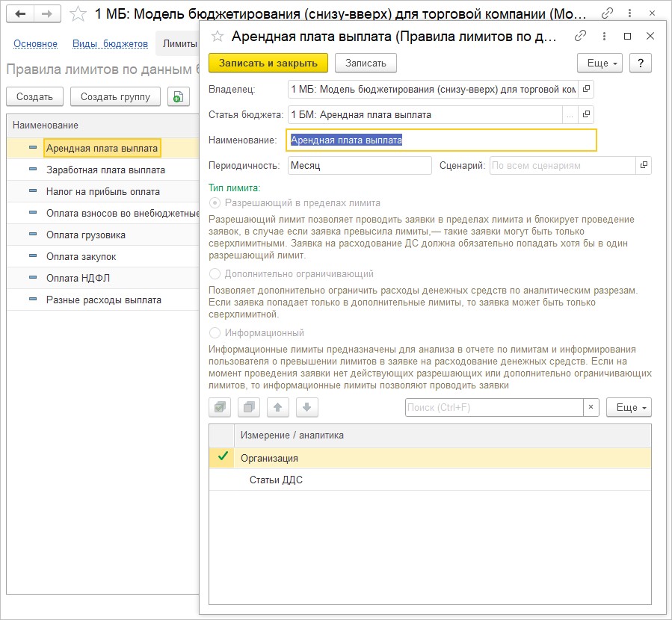The height and width of the screenshot is (620, 672).
Task: Click the uncheck all rows icon
Action: coord(249,407)
